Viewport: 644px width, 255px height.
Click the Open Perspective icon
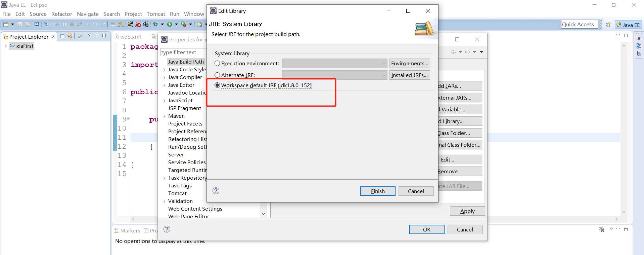[608, 25]
